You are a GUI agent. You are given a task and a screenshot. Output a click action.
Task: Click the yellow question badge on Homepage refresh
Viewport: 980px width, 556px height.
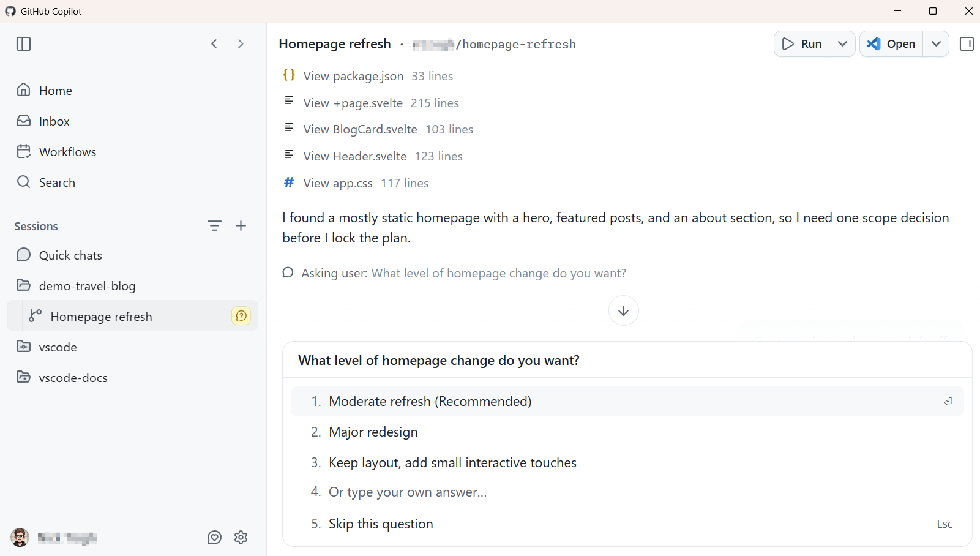[x=241, y=316]
